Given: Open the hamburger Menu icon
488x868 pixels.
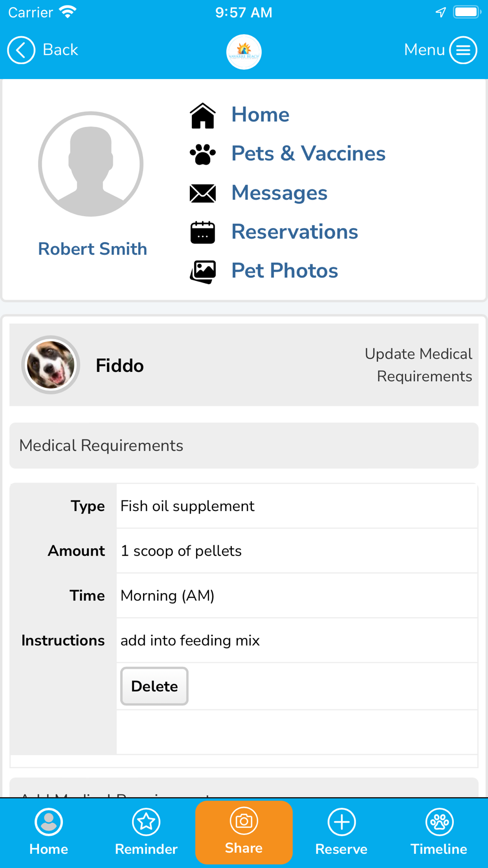Looking at the screenshot, I should (x=463, y=50).
